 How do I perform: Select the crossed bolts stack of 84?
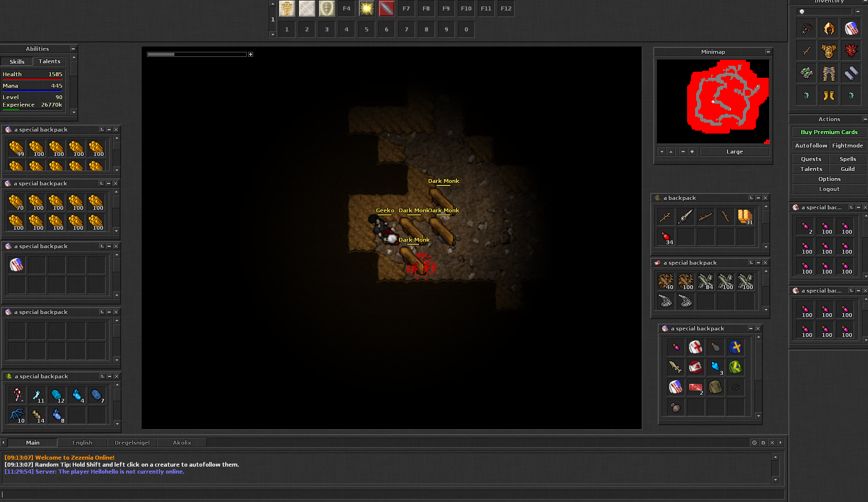click(x=706, y=281)
